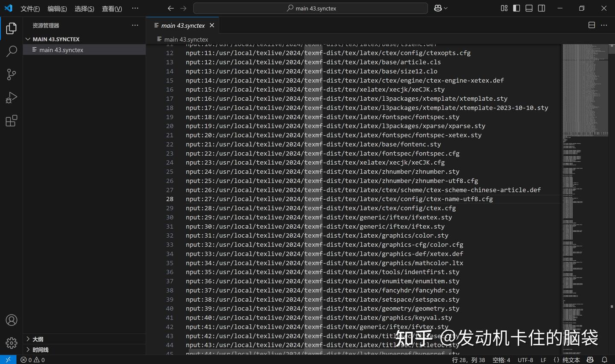Open the notifications bell in status bar

[605, 360]
